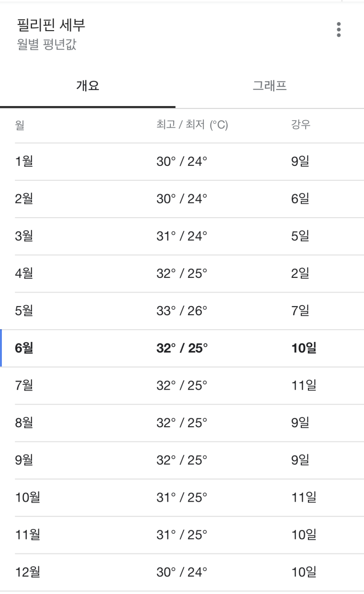Select the 9월 row

click(x=189, y=460)
